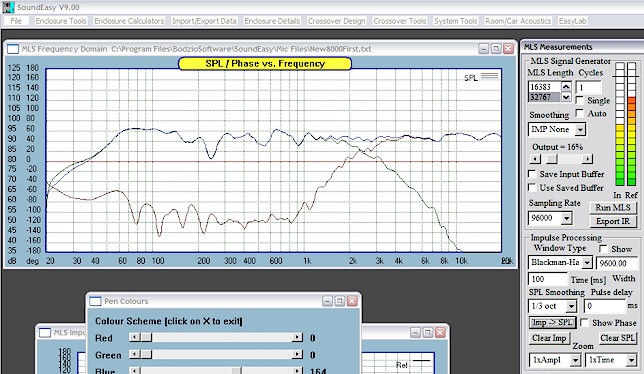This screenshot has width=644, height=374.
Task: Click the Time [ms] field showing 100
Action: pyautogui.click(x=547, y=279)
